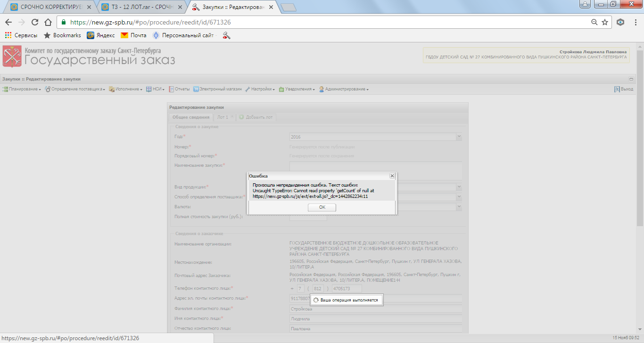Open Сервисы apps shortcut
The height and width of the screenshot is (343, 644).
(21, 35)
